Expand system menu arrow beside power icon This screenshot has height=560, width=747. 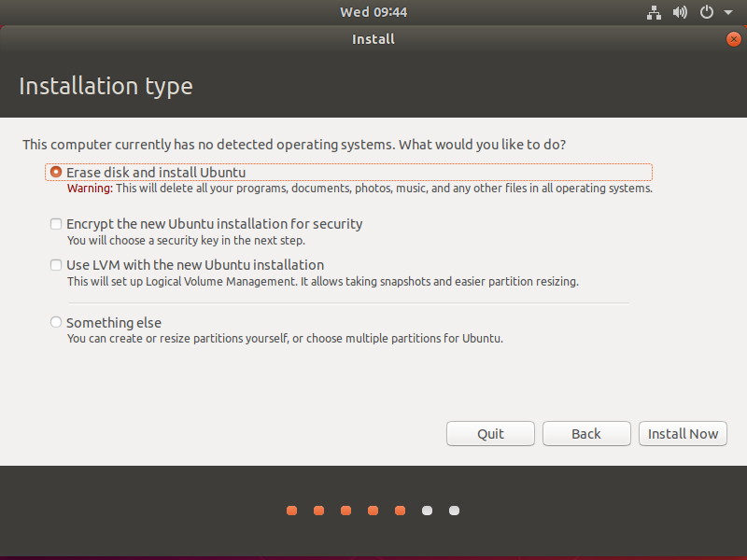[725, 12]
